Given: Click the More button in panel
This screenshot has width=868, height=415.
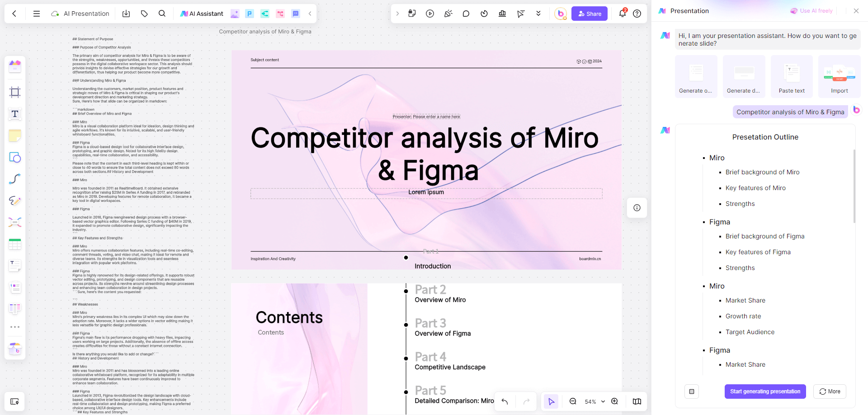Looking at the screenshot, I should tap(830, 392).
